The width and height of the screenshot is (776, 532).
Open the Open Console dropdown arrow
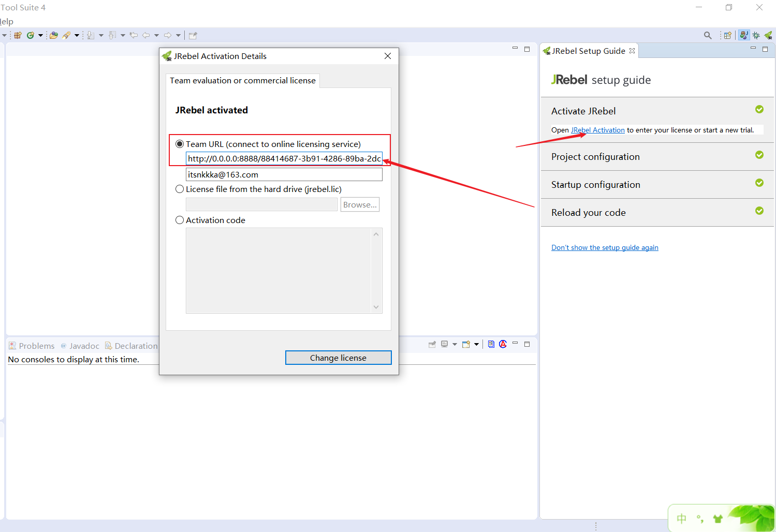(476, 344)
